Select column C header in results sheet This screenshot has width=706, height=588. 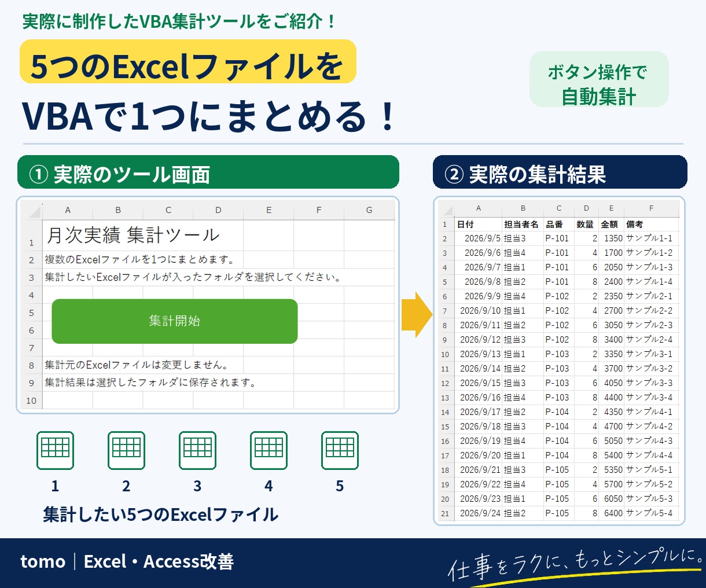coord(559,208)
